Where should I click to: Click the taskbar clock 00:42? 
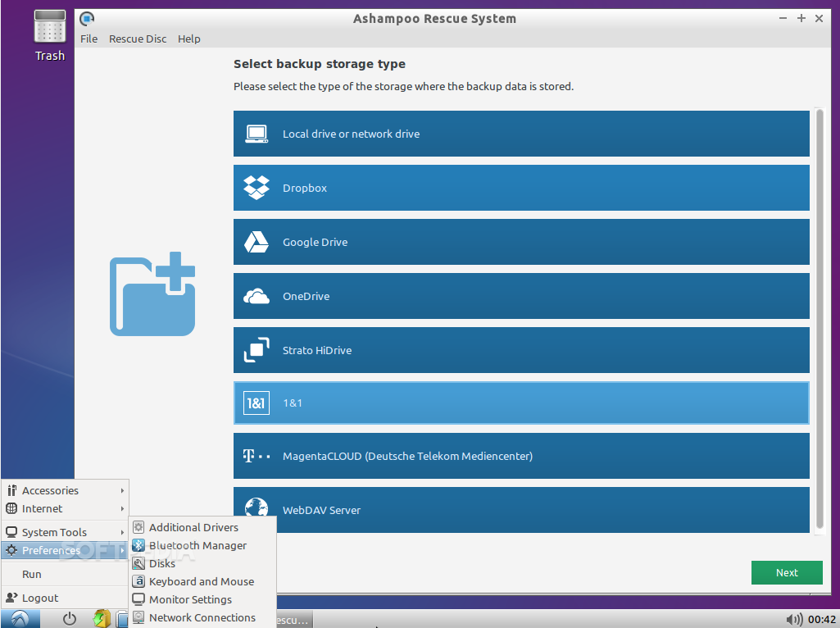[822, 620]
